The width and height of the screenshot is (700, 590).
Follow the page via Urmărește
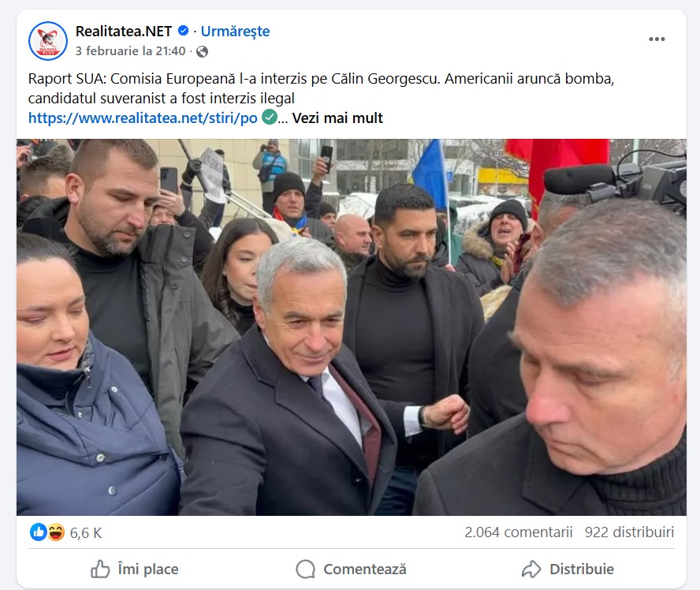pyautogui.click(x=235, y=32)
